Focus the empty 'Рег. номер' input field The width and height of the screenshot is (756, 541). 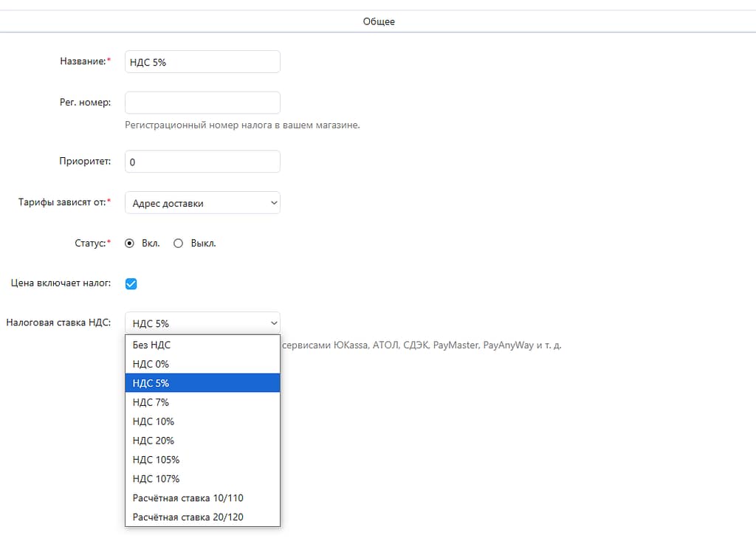(x=202, y=103)
